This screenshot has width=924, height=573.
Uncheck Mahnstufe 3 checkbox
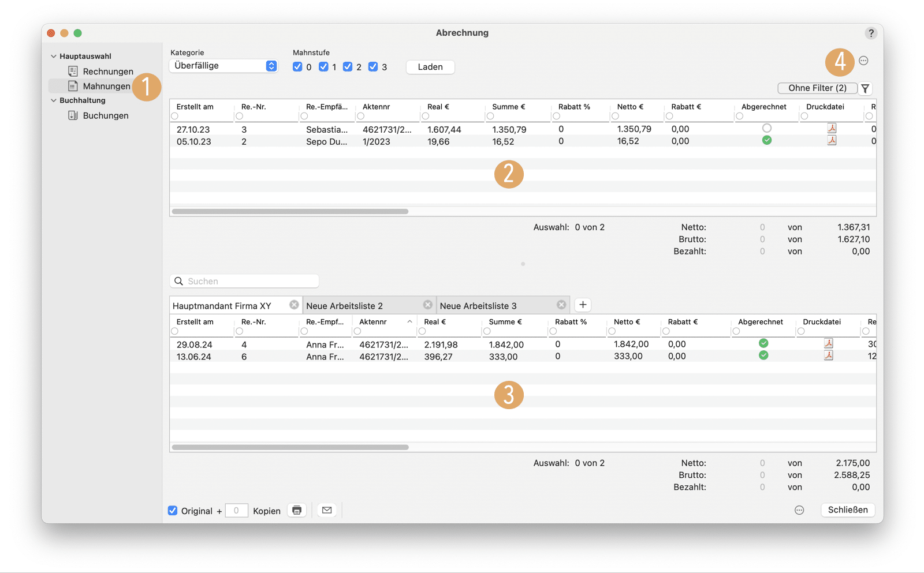click(x=373, y=67)
